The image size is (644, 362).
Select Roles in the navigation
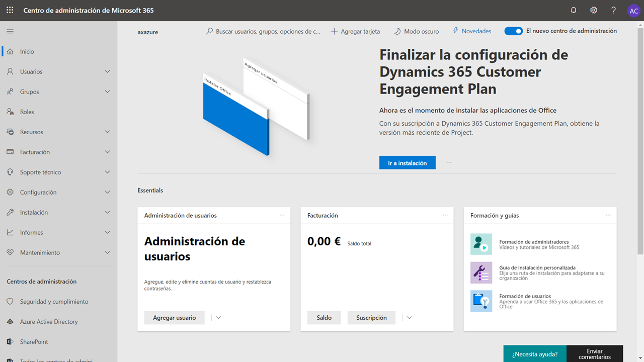[59, 112]
